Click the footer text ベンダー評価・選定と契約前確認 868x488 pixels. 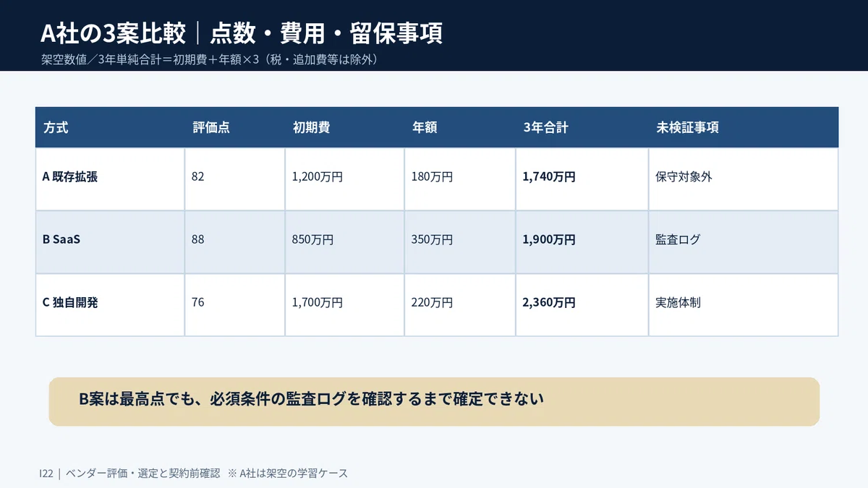(x=142, y=474)
